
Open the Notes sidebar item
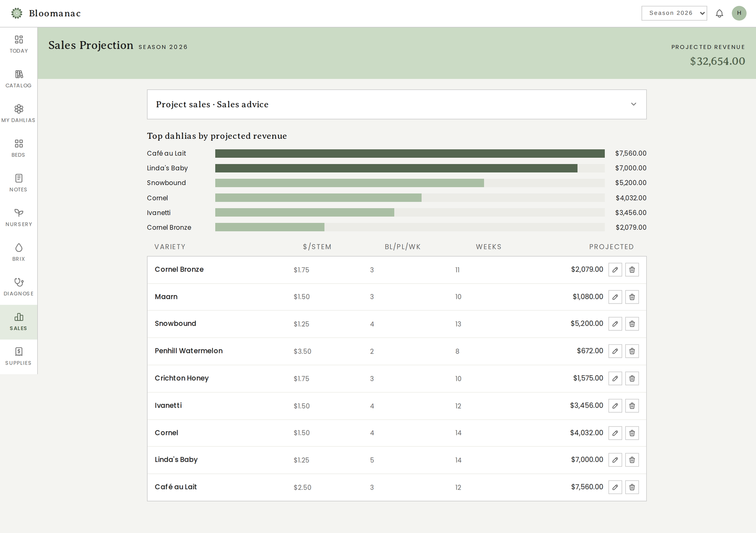[18, 183]
